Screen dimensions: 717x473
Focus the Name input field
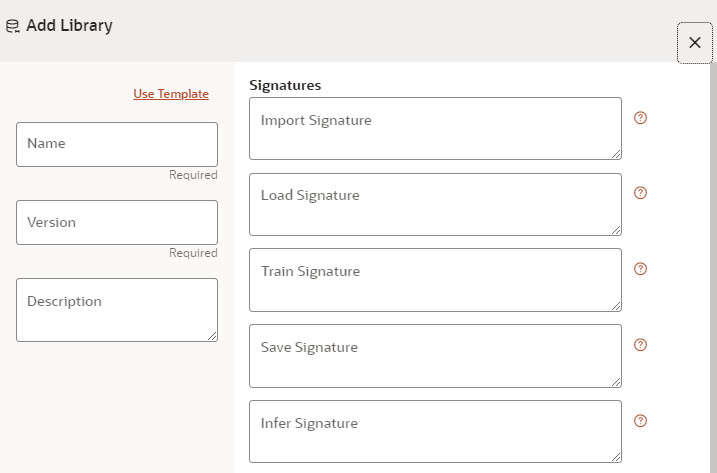pyautogui.click(x=117, y=144)
